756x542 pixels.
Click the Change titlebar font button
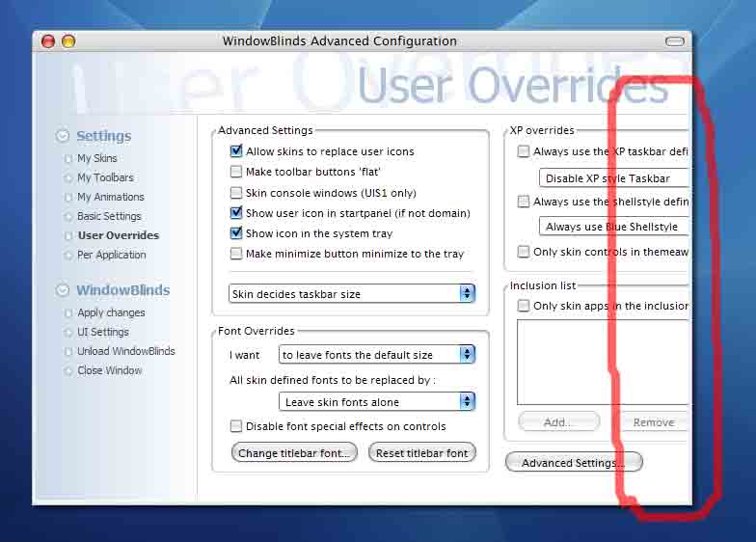(294, 453)
